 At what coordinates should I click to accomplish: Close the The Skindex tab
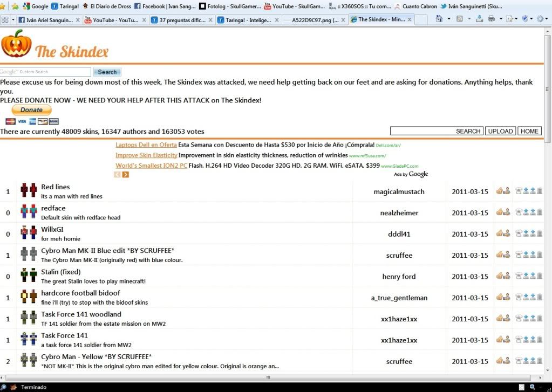(410, 20)
